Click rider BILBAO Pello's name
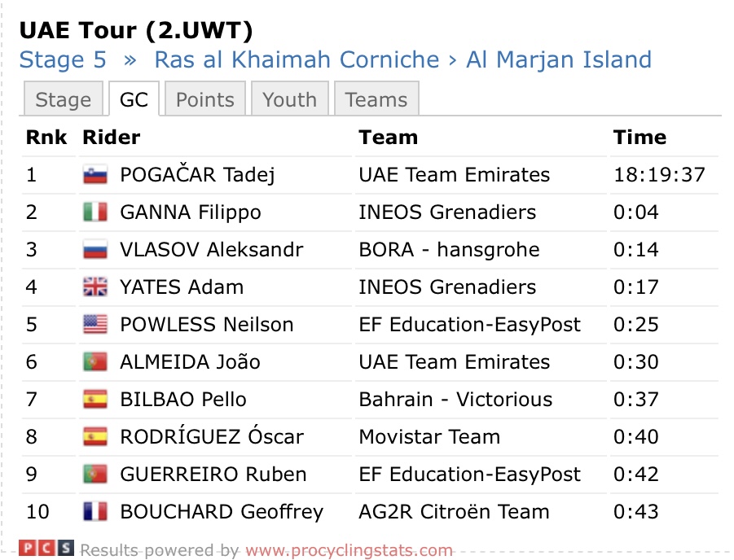Image resolution: width=734 pixels, height=560 pixels. 182,400
